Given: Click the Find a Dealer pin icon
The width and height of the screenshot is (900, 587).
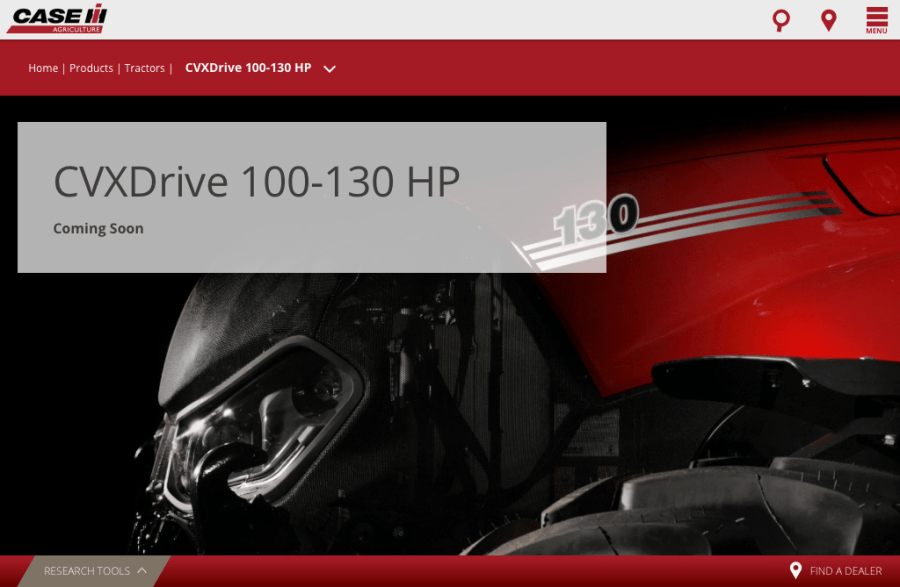Looking at the screenshot, I should pos(796,570).
